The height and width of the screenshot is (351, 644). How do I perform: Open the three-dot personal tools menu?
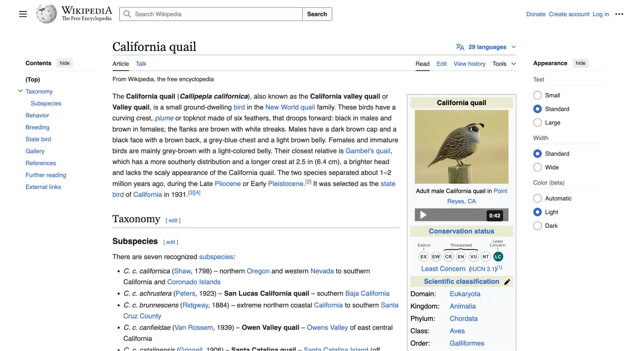click(x=619, y=14)
